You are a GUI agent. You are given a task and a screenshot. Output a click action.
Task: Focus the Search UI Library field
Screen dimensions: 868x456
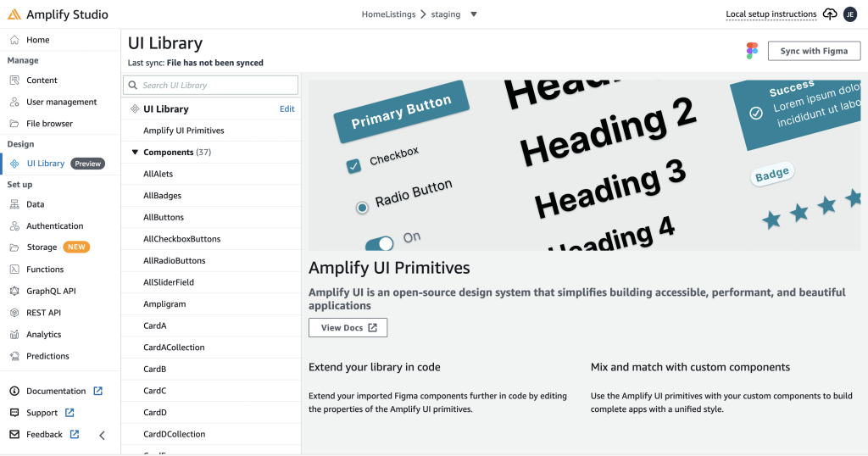click(x=210, y=86)
